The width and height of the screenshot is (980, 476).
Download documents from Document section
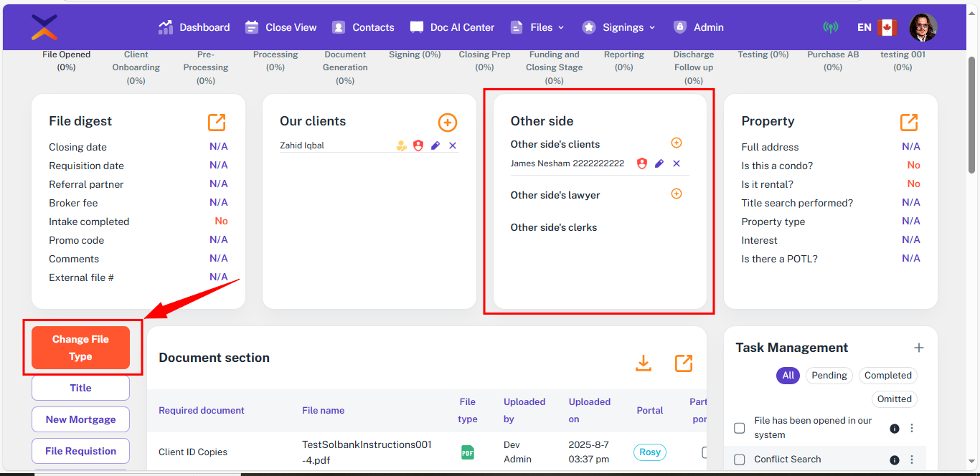click(644, 363)
